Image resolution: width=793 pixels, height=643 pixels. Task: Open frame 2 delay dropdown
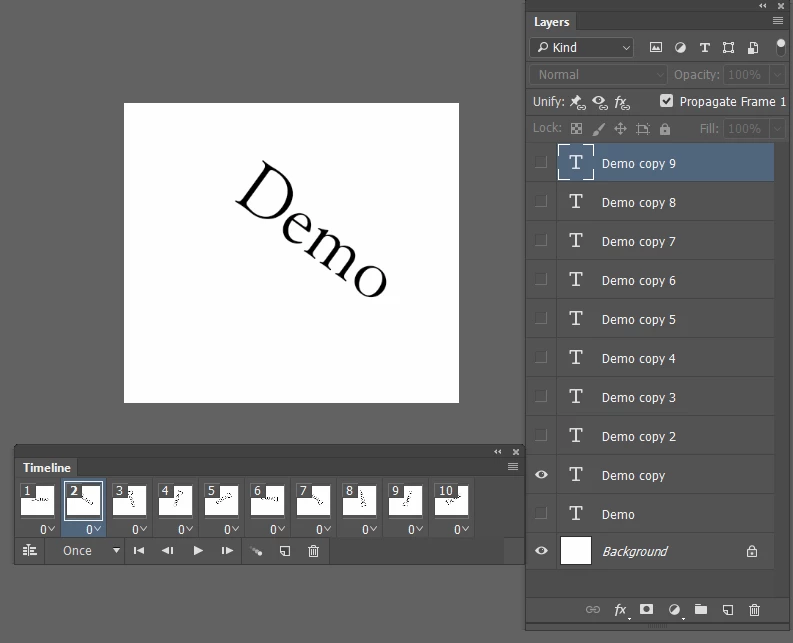coord(93,529)
